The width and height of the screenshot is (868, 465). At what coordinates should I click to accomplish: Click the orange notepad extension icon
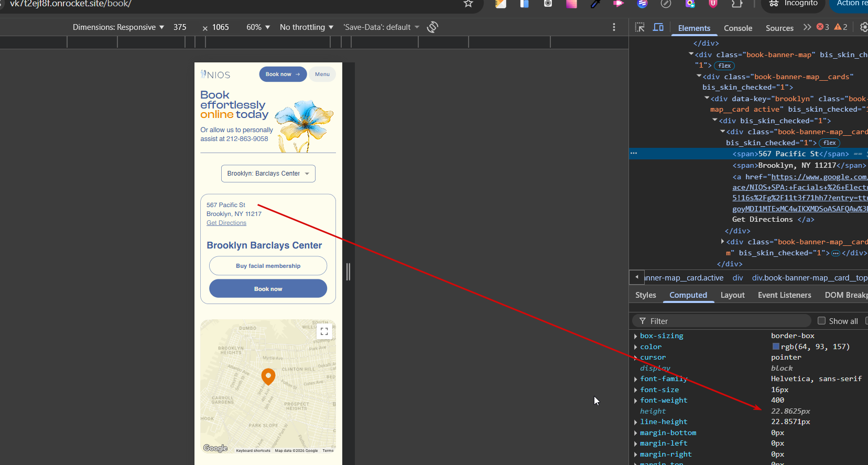501,4
